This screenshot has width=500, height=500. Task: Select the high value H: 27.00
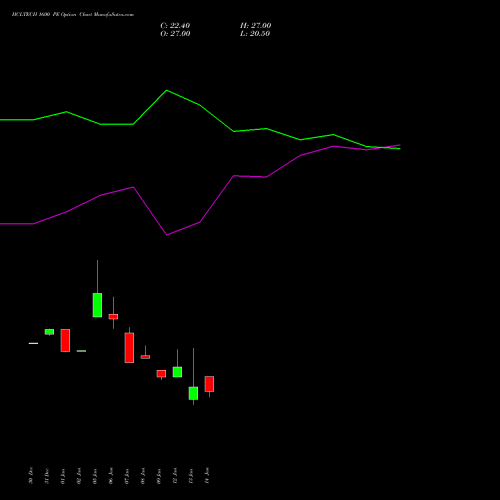(x=255, y=26)
